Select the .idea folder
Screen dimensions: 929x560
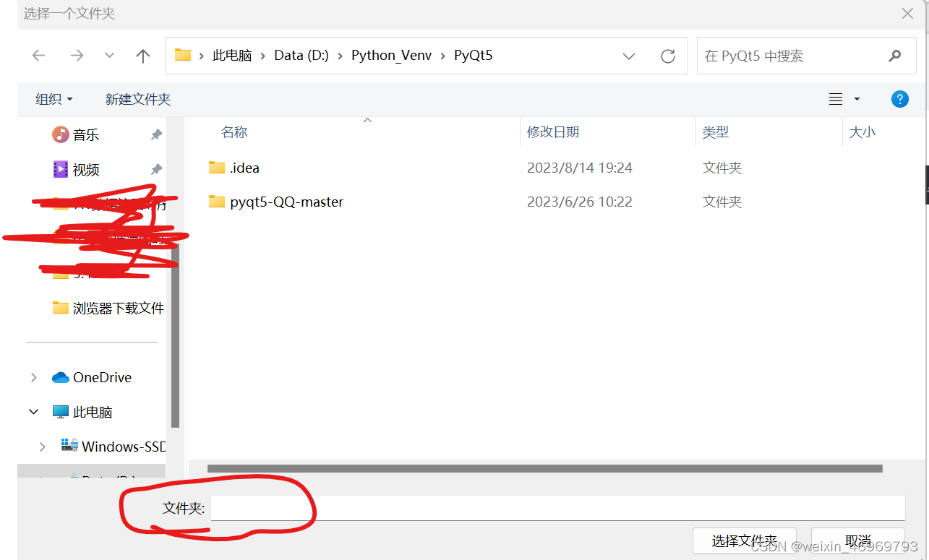click(x=244, y=168)
